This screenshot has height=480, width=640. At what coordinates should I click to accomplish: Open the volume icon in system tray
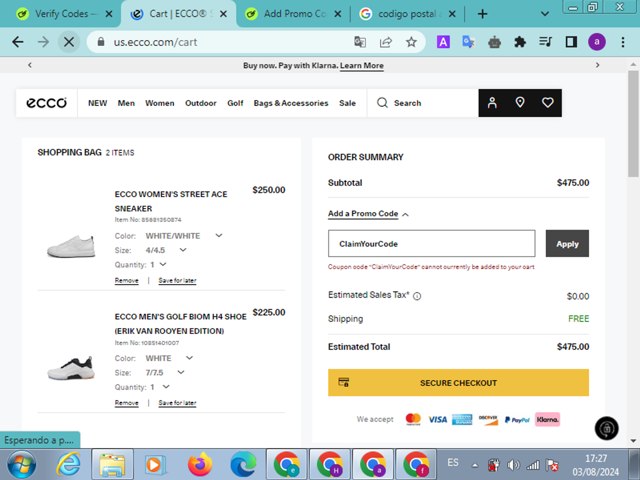pyautogui.click(x=513, y=465)
